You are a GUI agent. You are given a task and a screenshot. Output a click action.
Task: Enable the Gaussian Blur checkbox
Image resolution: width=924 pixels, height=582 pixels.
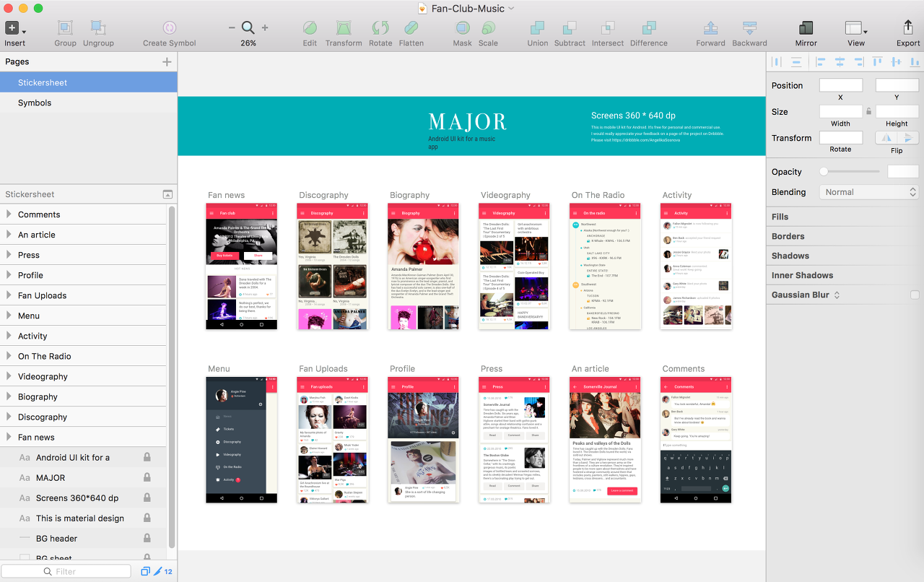click(x=915, y=295)
